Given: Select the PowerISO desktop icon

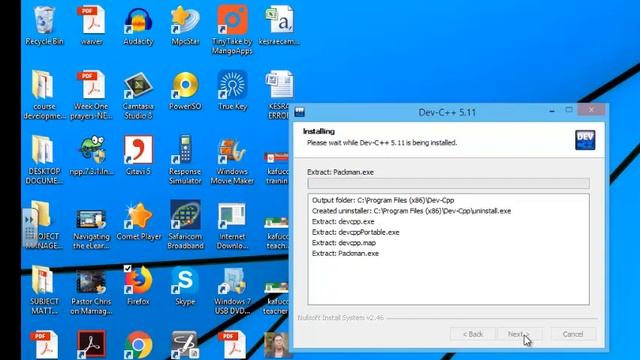Looking at the screenshot, I should click(x=185, y=91).
